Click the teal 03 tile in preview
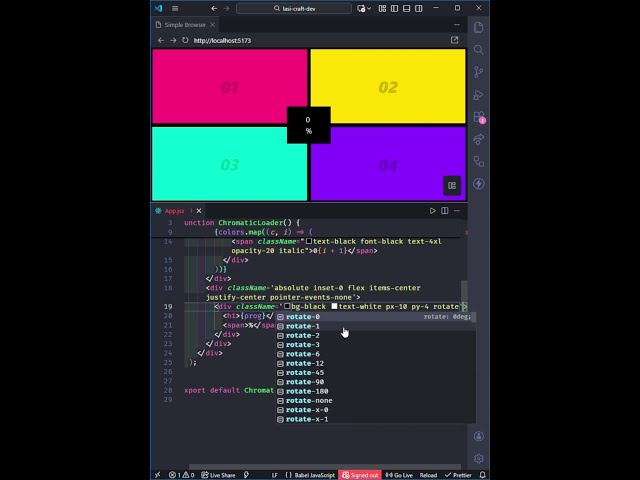 230,164
